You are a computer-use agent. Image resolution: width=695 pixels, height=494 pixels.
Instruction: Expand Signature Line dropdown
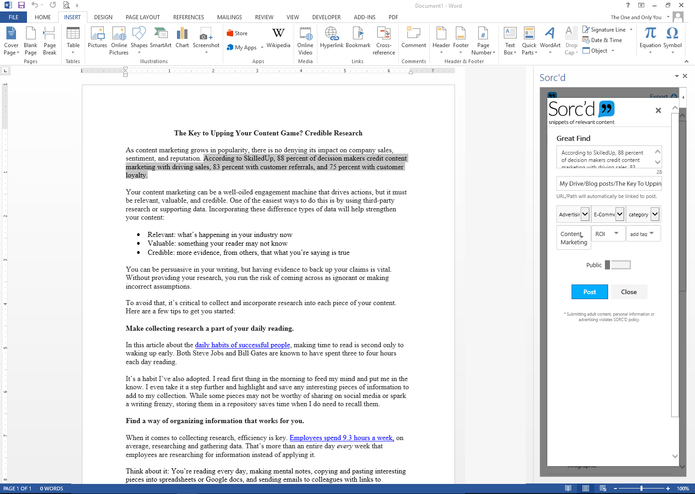pyautogui.click(x=631, y=30)
